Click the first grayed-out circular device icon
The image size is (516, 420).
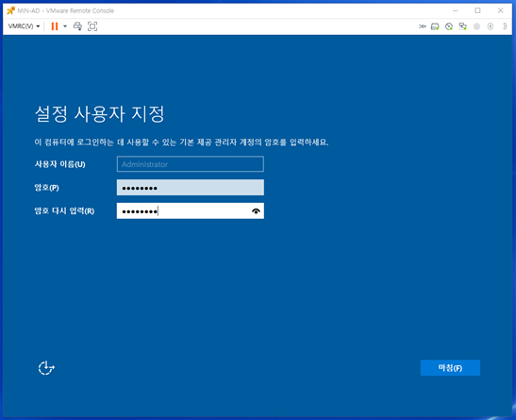tap(476, 26)
